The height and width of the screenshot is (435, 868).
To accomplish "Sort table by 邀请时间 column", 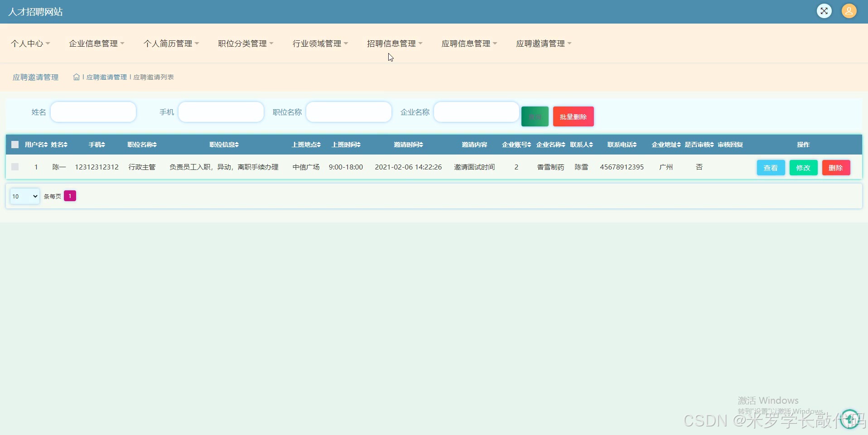I will (x=409, y=145).
